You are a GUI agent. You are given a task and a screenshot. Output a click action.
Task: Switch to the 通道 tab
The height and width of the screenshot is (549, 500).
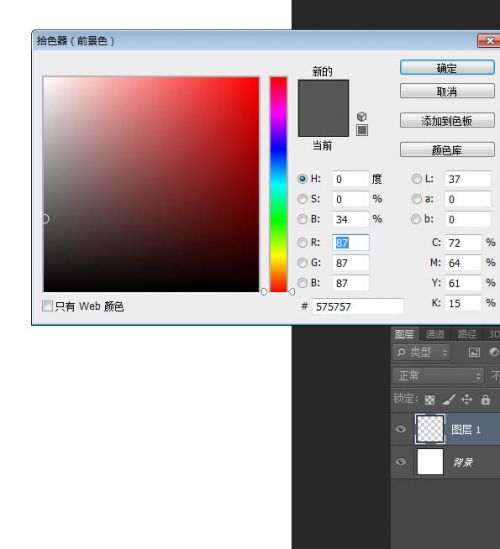[x=435, y=334]
